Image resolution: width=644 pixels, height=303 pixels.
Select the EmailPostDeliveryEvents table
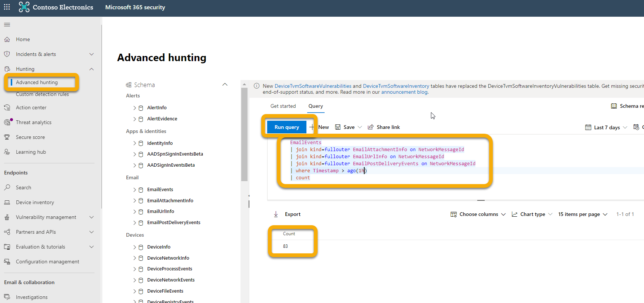click(x=174, y=222)
